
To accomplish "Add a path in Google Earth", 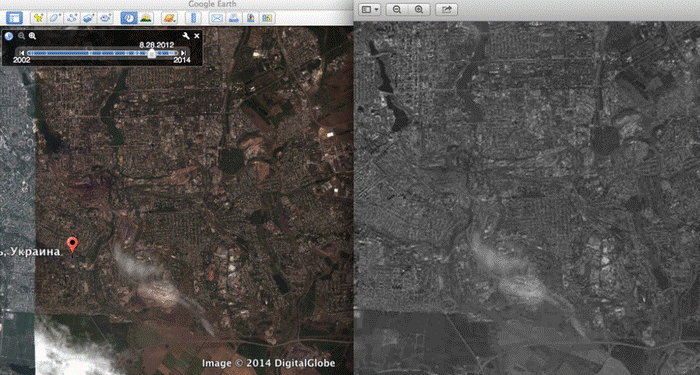I will point(71,18).
